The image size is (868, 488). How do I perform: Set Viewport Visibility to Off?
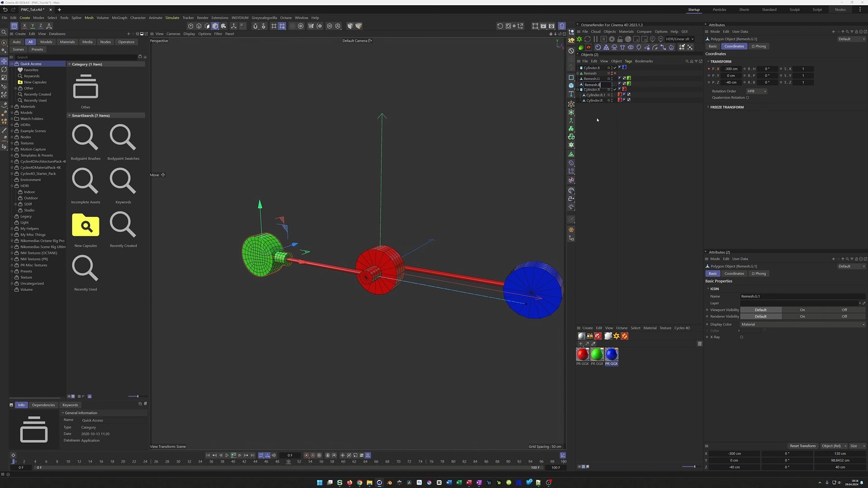click(844, 310)
